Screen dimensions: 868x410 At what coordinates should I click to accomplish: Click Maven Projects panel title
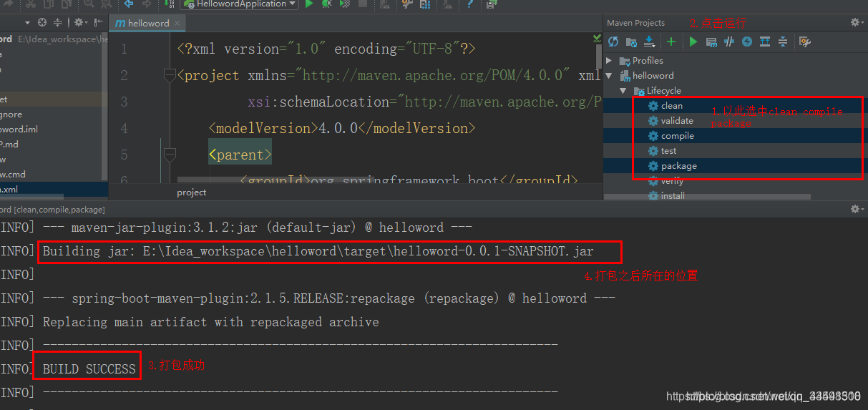click(x=636, y=23)
